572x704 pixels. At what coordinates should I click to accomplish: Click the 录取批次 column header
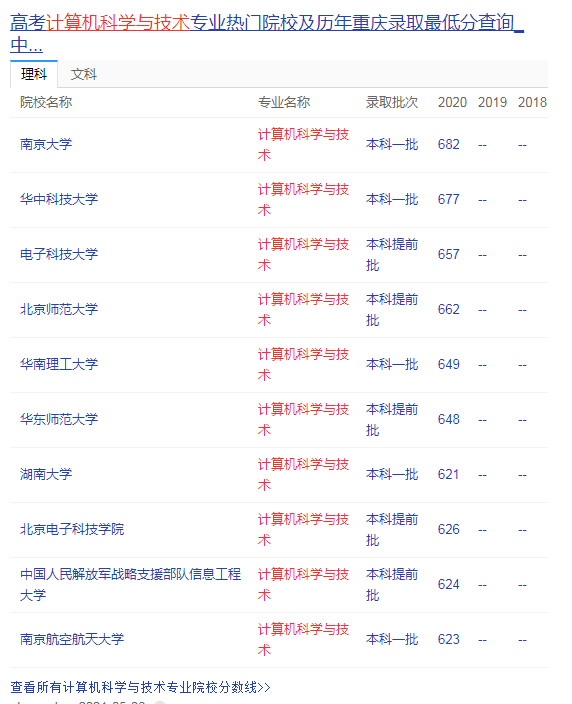pyautogui.click(x=392, y=102)
